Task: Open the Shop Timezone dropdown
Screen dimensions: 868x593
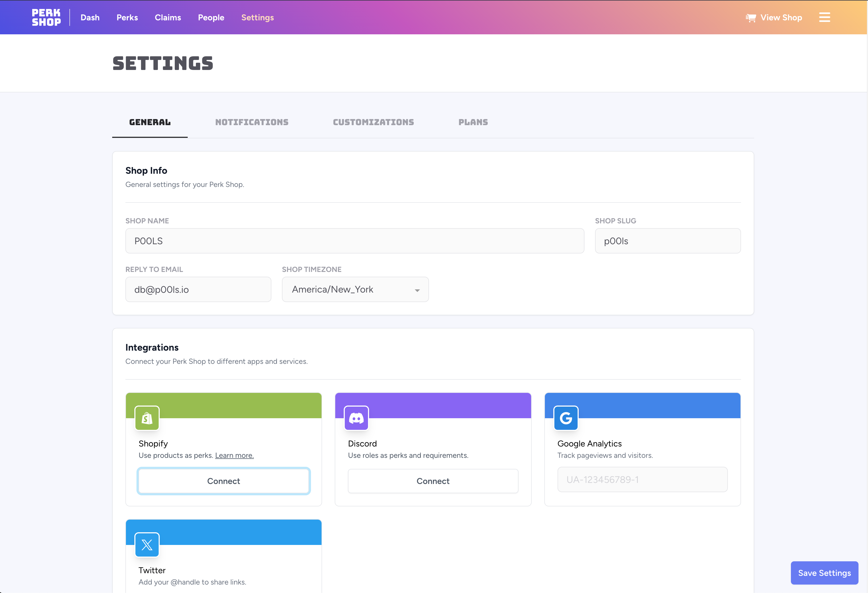Action: (355, 289)
